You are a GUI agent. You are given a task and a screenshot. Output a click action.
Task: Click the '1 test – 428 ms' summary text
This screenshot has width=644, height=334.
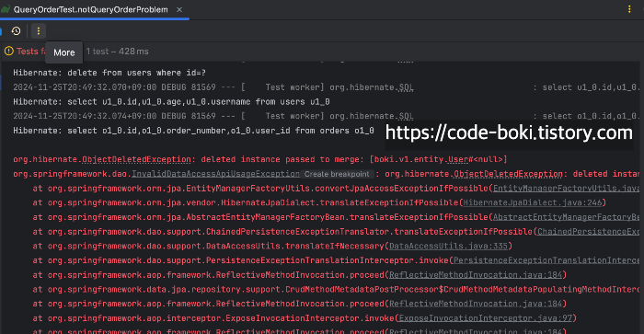(x=118, y=52)
